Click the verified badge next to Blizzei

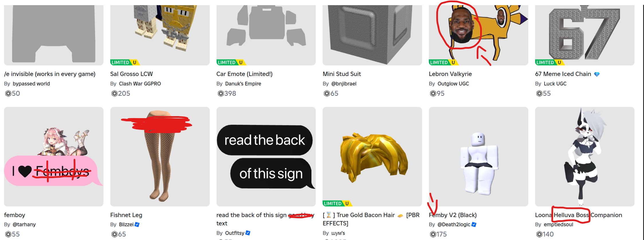tap(137, 225)
